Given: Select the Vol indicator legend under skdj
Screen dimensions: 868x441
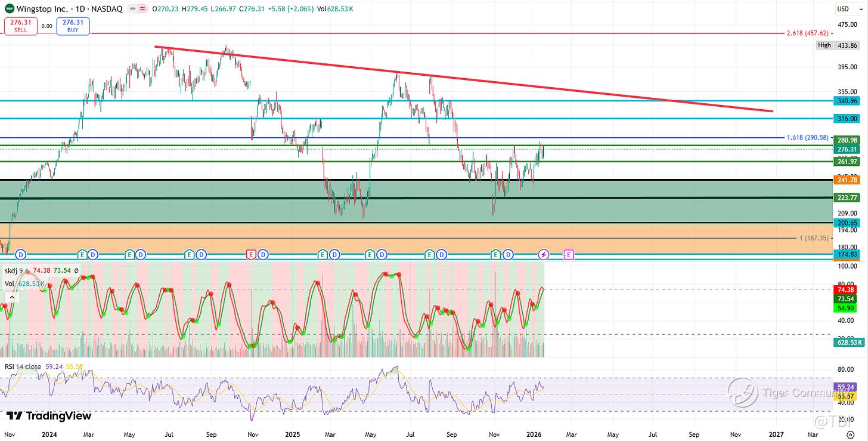Looking at the screenshot, I should click(x=10, y=283).
